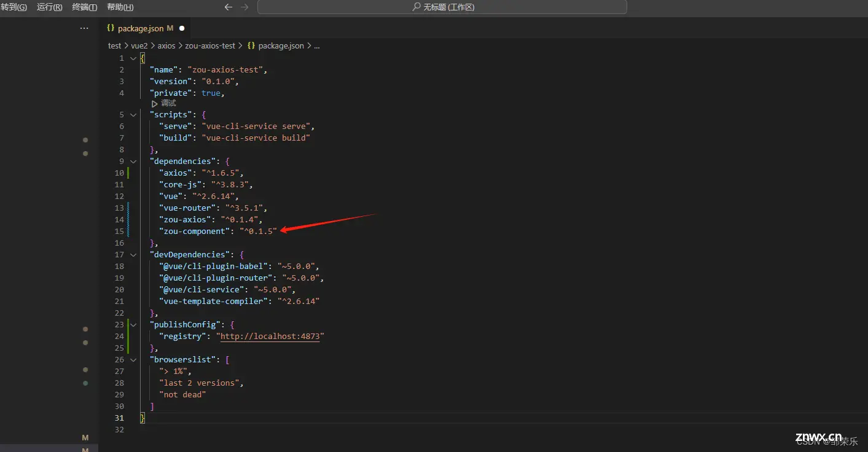The image size is (868, 452).
Task: Click the "@vue/cli-plugin-babel" key
Action: click(213, 267)
